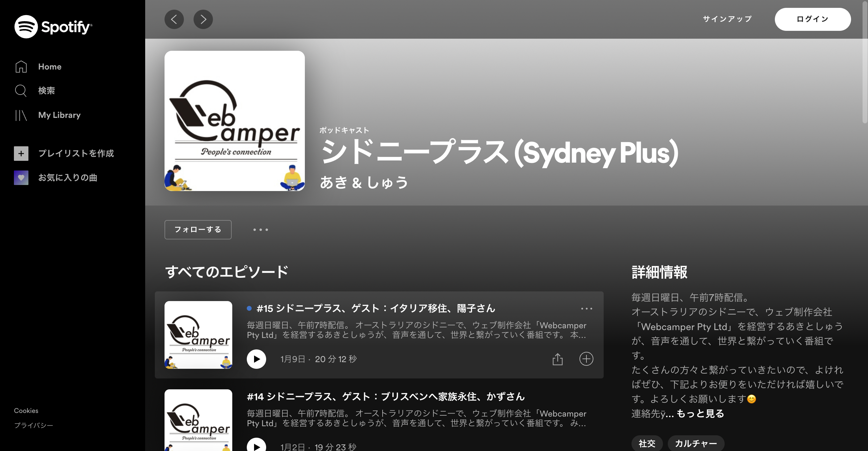868x451 pixels.
Task: Play episode #15
Action: click(256, 359)
